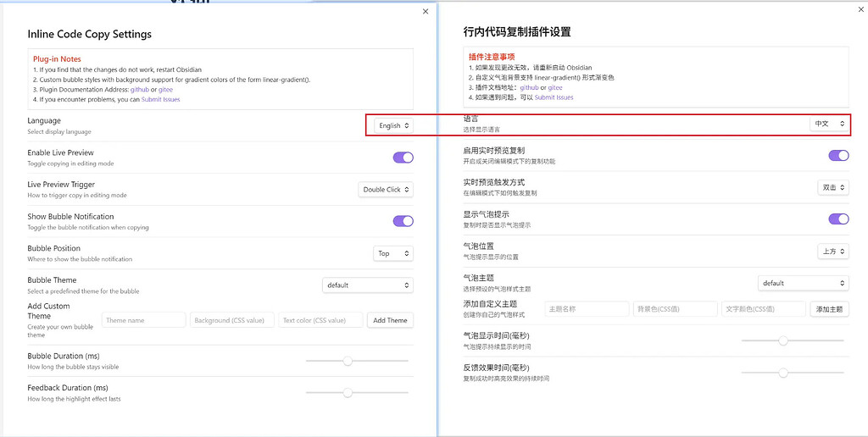Close the English settings panel
This screenshot has width=868, height=437.
[x=426, y=12]
